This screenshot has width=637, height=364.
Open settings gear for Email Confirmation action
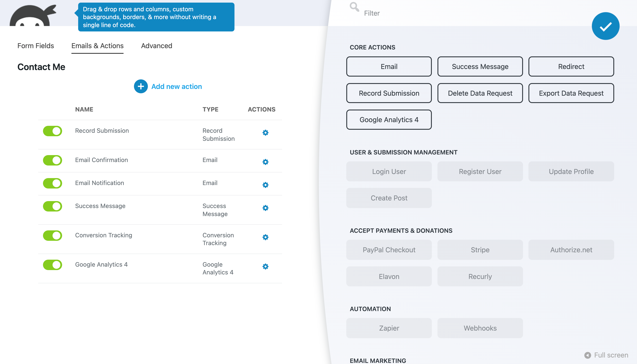[266, 162]
